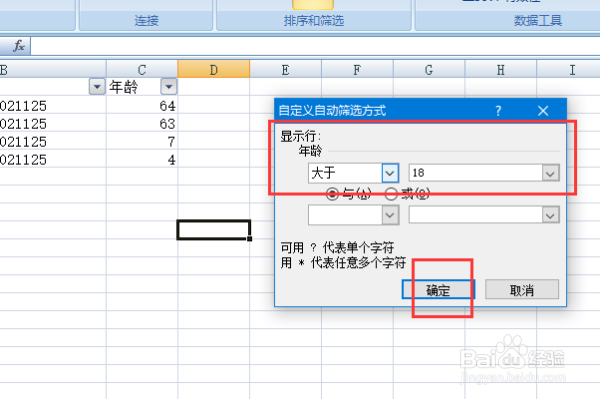
Task: Click the 取消 button
Action: [x=522, y=290]
